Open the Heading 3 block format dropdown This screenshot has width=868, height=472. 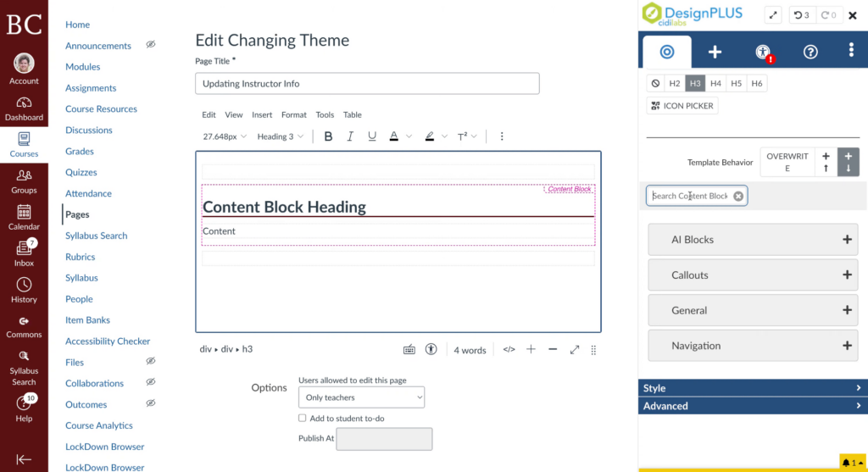click(280, 136)
